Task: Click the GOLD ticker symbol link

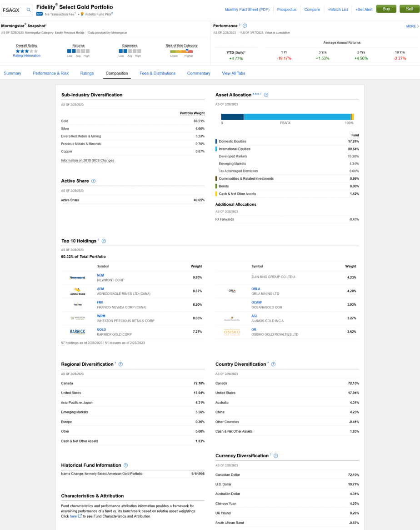Action: (x=101, y=329)
